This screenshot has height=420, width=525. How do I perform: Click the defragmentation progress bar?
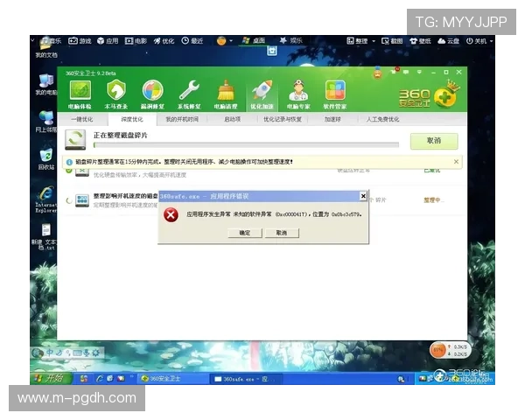pyautogui.click(x=246, y=145)
